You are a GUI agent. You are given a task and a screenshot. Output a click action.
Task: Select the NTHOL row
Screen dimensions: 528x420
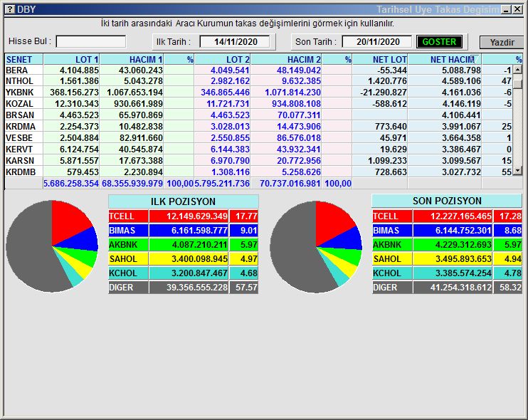coord(258,81)
